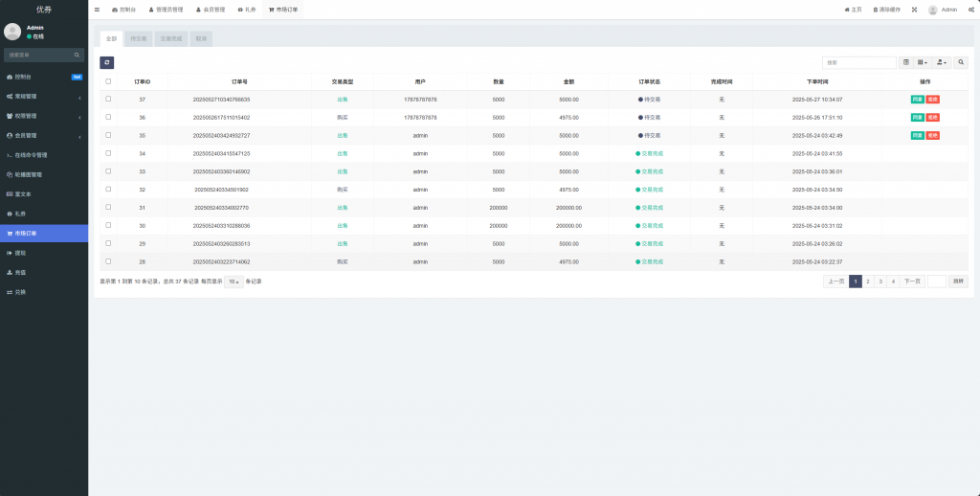The width and height of the screenshot is (980, 496).
Task: Click the fullscreen icon in top bar
Action: point(914,10)
